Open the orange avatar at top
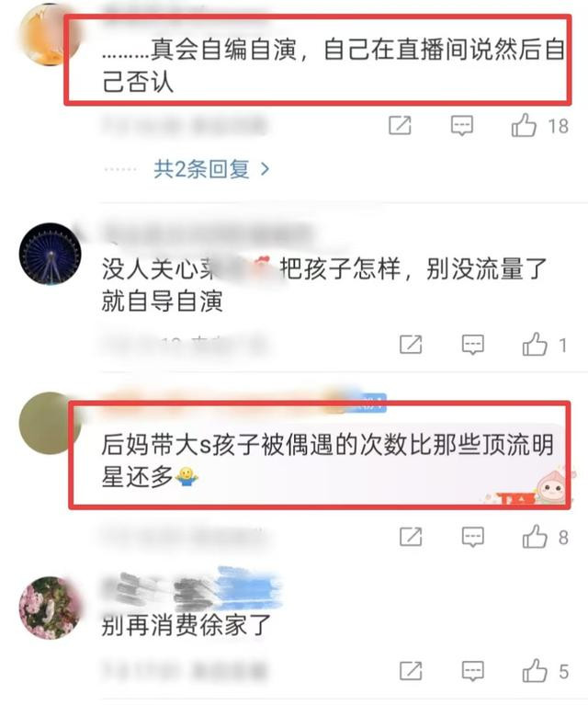Viewport: 588px width, 705px height. pyautogui.click(x=50, y=35)
